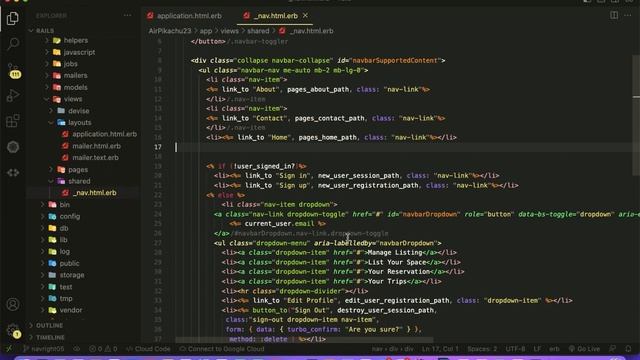
Task: Collapse the layouts folder
Action: point(80,122)
